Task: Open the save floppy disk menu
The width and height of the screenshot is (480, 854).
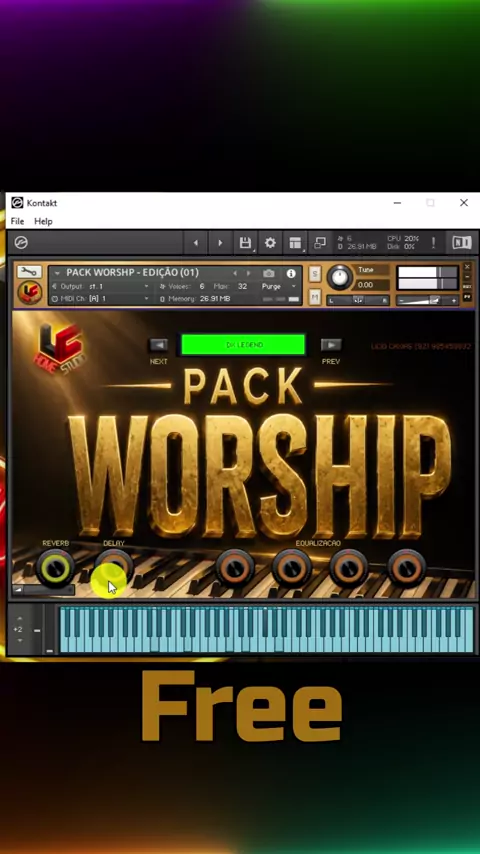Action: pos(246,242)
